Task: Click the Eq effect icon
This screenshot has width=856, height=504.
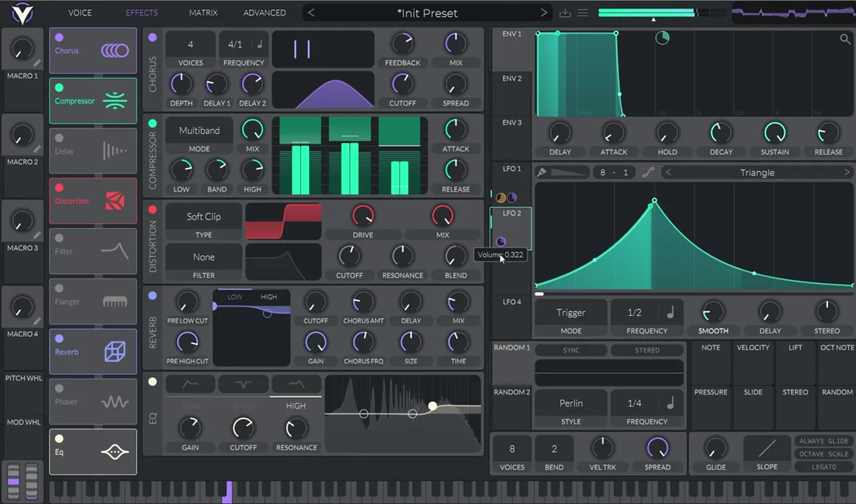Action: 115,453
